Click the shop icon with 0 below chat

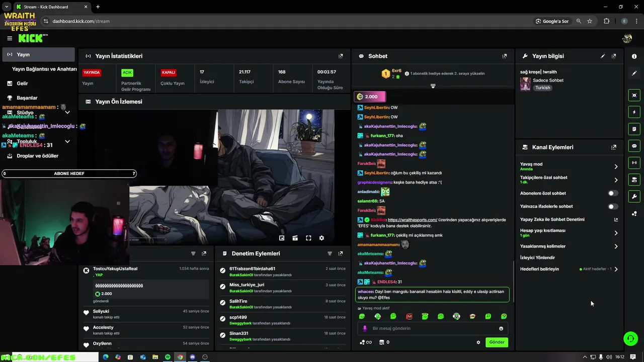(x=384, y=342)
